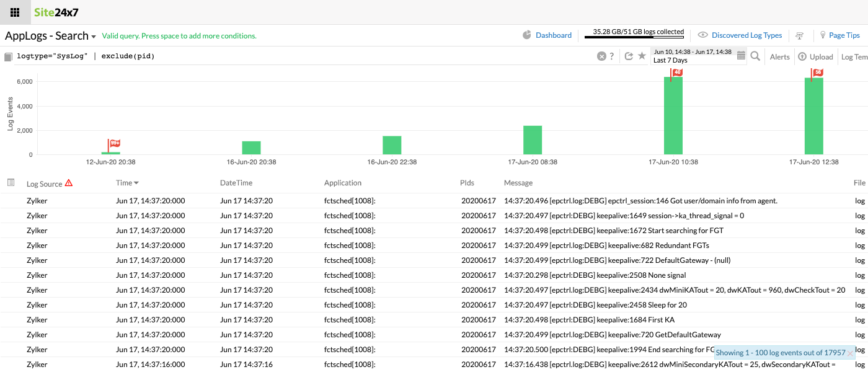Clear the query with the X icon

click(x=601, y=56)
